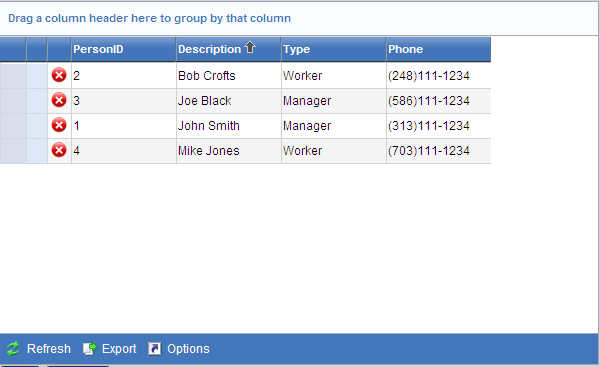Open the Options button text
The height and width of the screenshot is (367, 600).
188,349
